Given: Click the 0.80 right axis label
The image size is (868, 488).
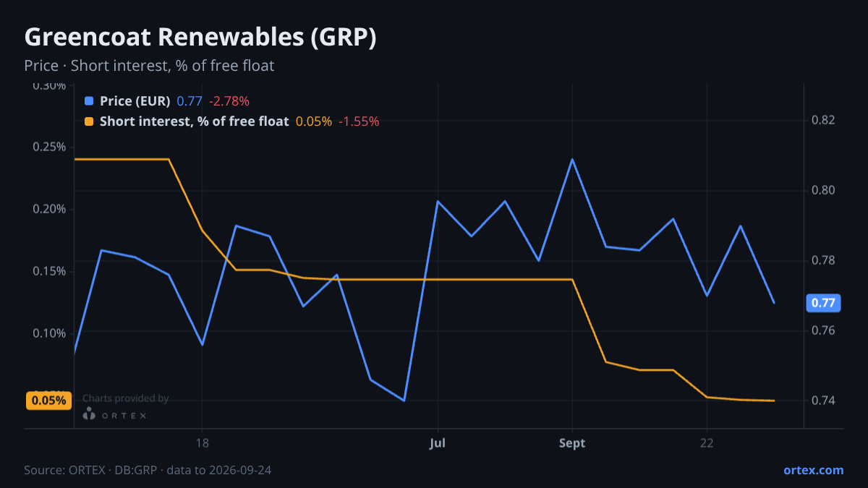Looking at the screenshot, I should tap(824, 191).
